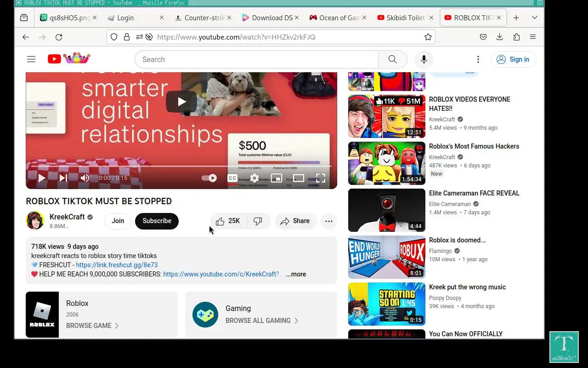Browse all Gaming
Image resolution: width=588 pixels, height=368 pixels.
(x=262, y=321)
